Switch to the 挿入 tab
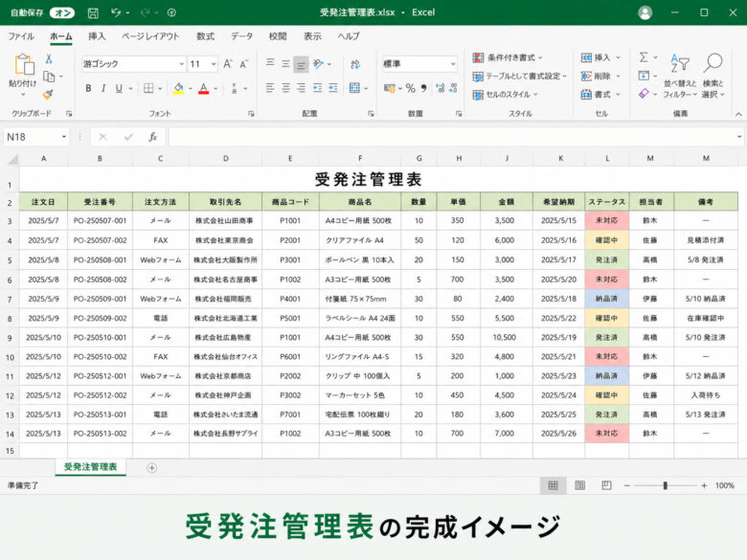This screenshot has height=560, width=747. (97, 36)
